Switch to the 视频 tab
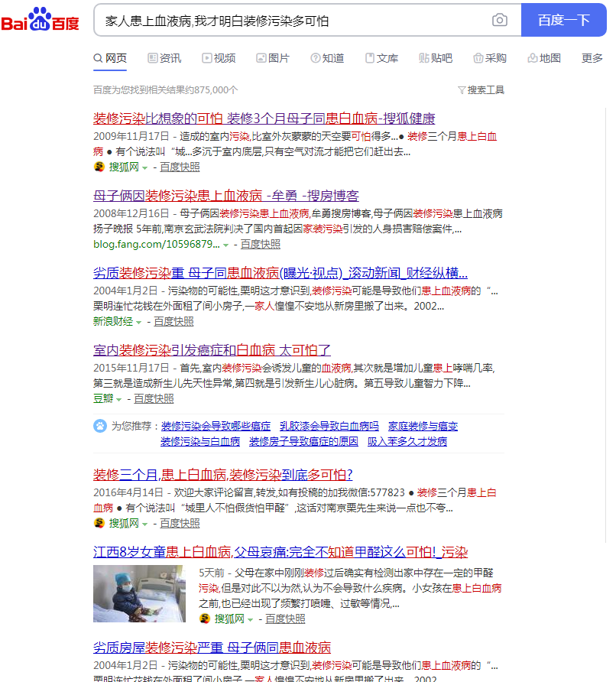Screen dimensions: 616x682 219,58
